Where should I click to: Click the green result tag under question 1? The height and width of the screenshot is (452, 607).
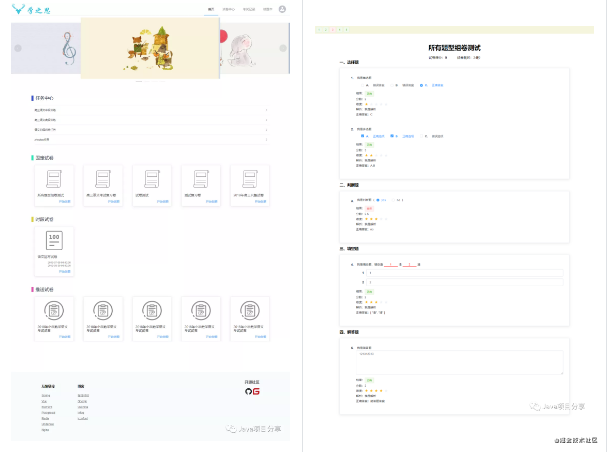(369, 94)
